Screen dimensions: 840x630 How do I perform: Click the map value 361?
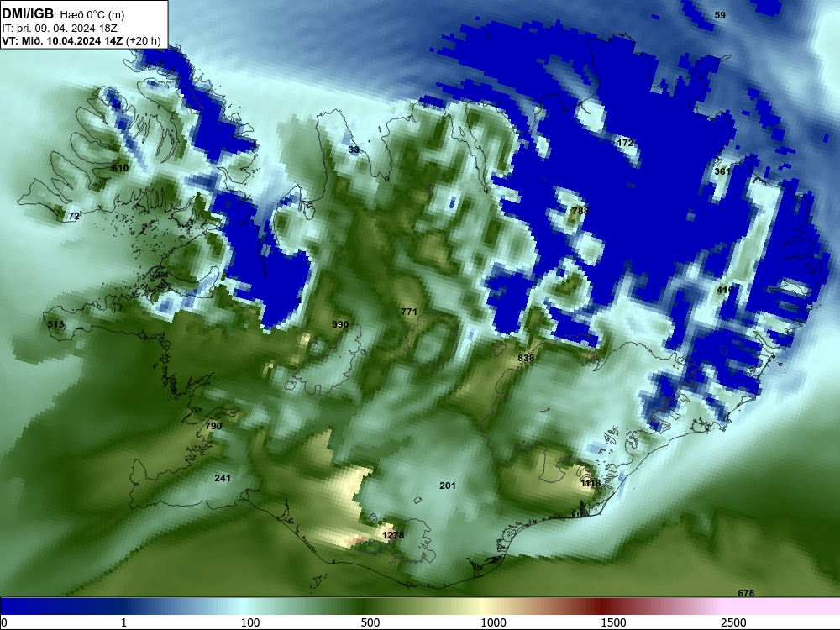pyautogui.click(x=722, y=171)
